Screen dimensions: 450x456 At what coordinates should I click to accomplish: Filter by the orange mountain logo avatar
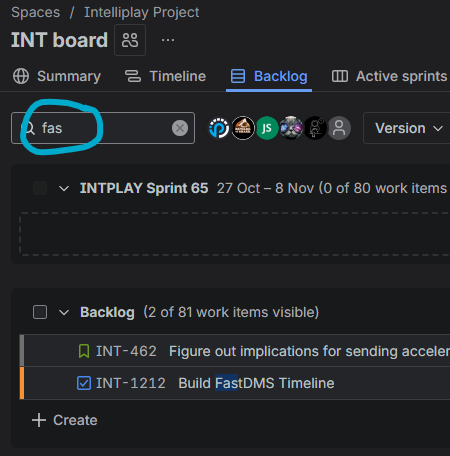tap(243, 128)
